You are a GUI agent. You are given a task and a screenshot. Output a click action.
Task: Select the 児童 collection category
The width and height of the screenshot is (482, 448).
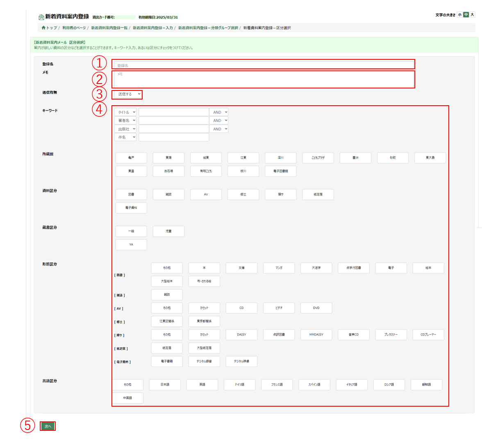click(x=168, y=231)
